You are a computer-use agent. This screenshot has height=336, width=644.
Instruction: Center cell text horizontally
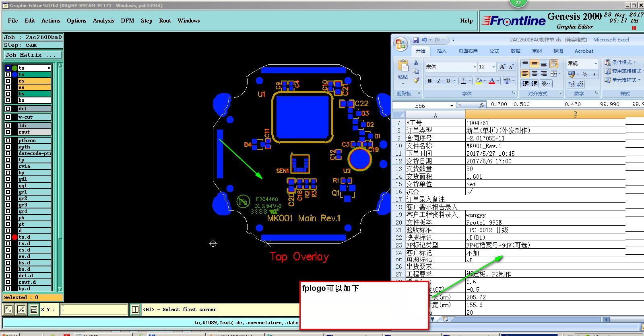pyautogui.click(x=535, y=74)
